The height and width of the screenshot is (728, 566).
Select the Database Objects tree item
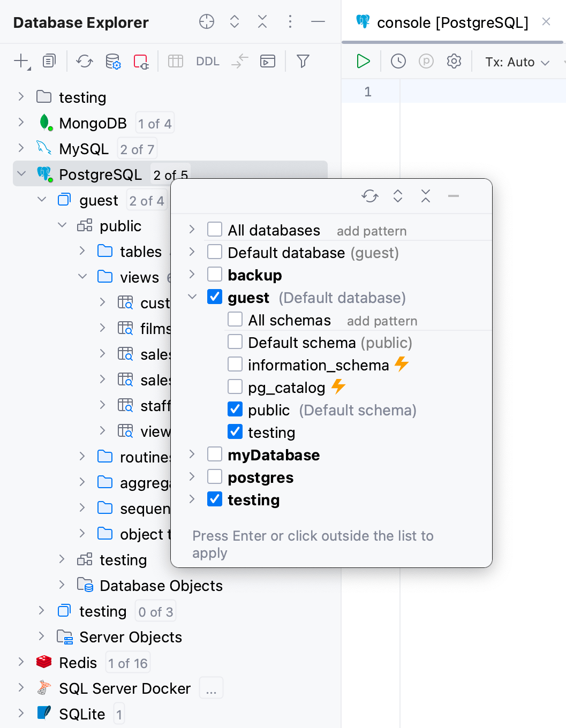(x=161, y=586)
